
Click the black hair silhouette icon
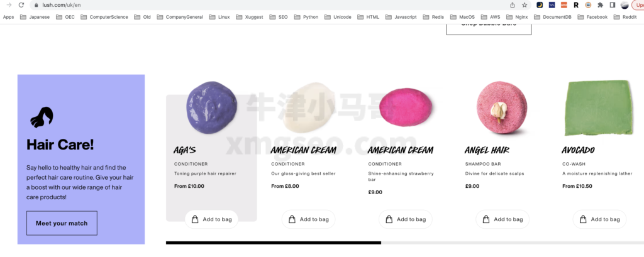[x=42, y=117]
